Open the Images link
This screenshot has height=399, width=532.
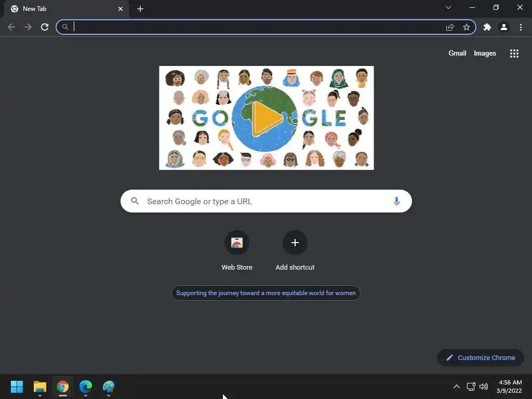[485, 54]
